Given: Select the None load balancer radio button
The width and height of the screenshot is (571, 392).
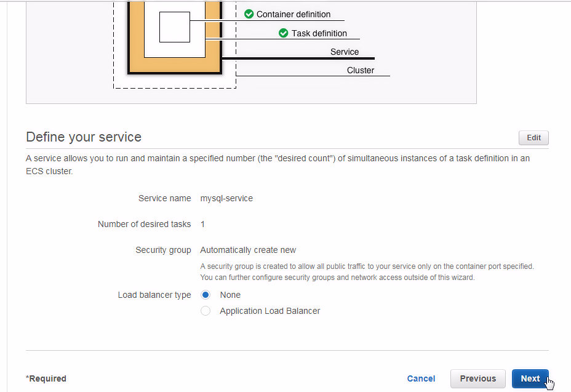Looking at the screenshot, I should point(206,295).
